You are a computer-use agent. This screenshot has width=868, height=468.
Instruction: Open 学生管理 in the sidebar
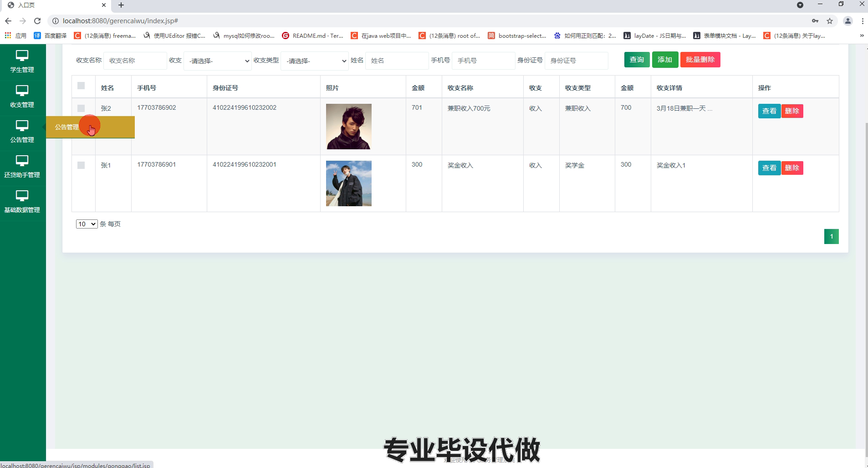pyautogui.click(x=22, y=62)
